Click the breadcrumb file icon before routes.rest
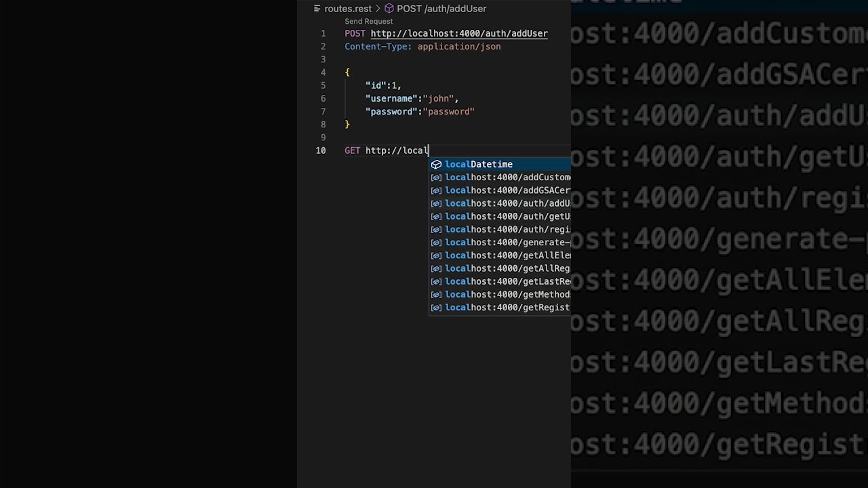 coord(317,9)
